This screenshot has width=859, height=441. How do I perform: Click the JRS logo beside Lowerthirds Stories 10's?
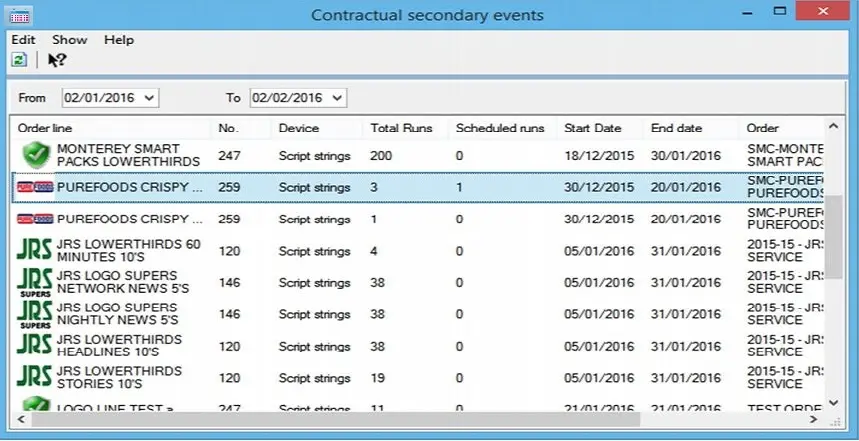coord(36,378)
